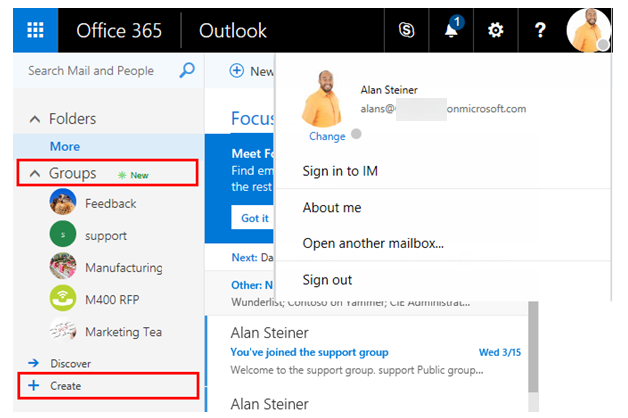Image resolution: width=628 pixels, height=418 pixels.
Task: Collapse the Folders section chevron
Action: coord(34,119)
